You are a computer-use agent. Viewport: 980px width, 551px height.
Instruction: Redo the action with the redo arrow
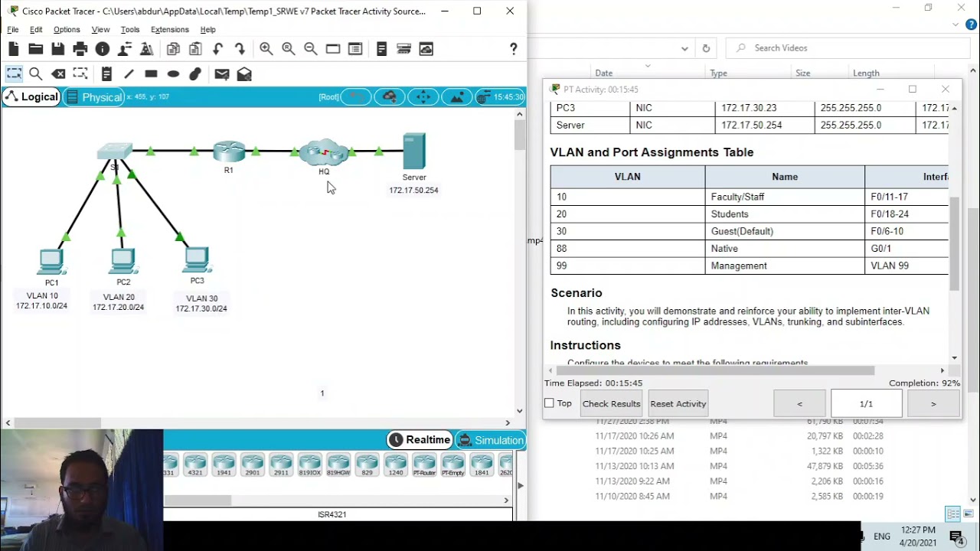pos(240,49)
